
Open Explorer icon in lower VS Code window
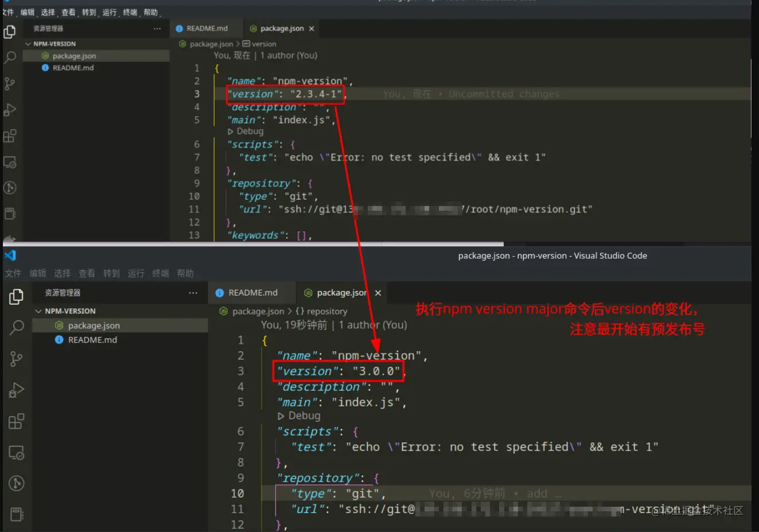16,297
